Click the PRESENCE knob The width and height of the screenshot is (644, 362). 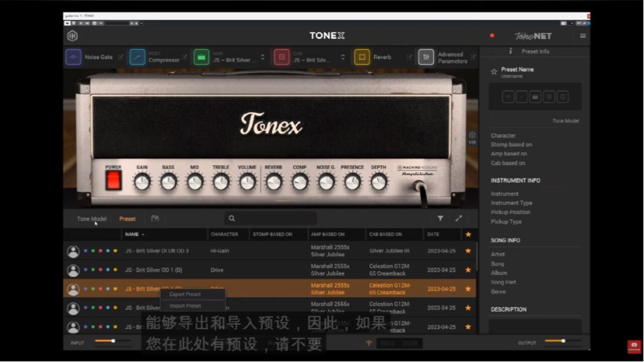(x=352, y=181)
